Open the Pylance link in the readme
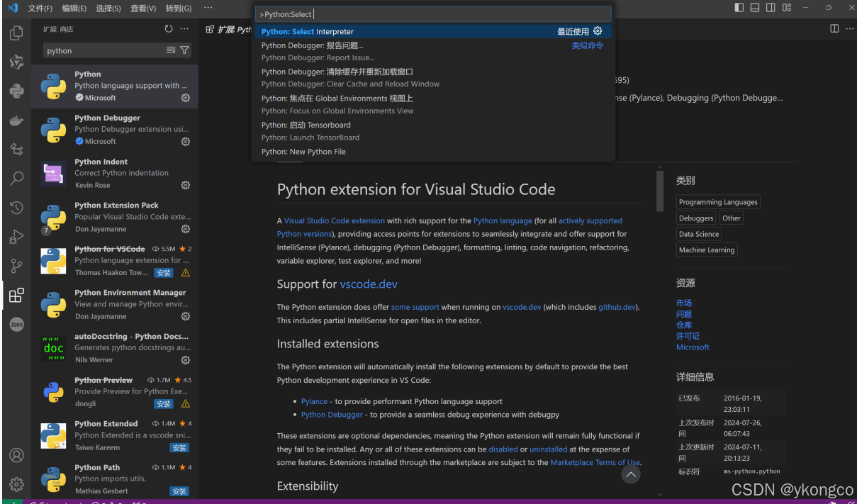Viewport: 857px width, 504px height. 314,401
